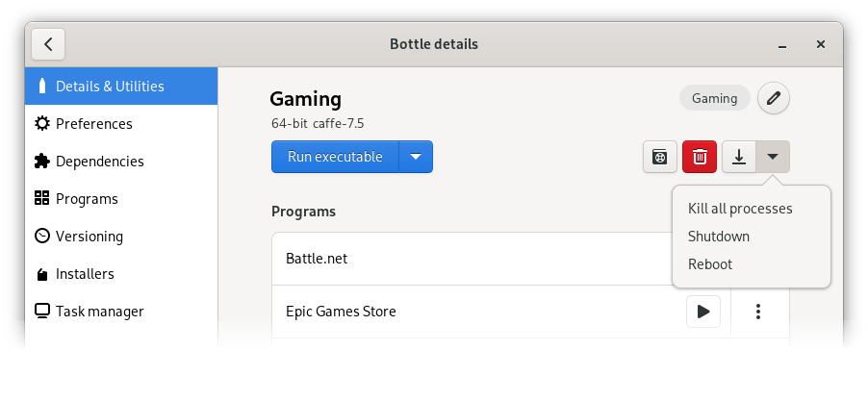Expand the Run executable dropdown arrow

click(416, 157)
